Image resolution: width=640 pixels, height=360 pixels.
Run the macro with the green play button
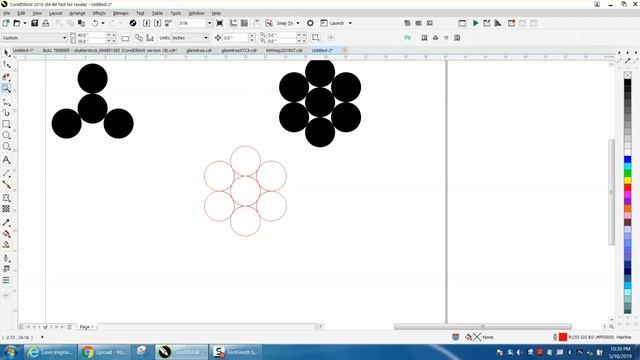[476, 23]
